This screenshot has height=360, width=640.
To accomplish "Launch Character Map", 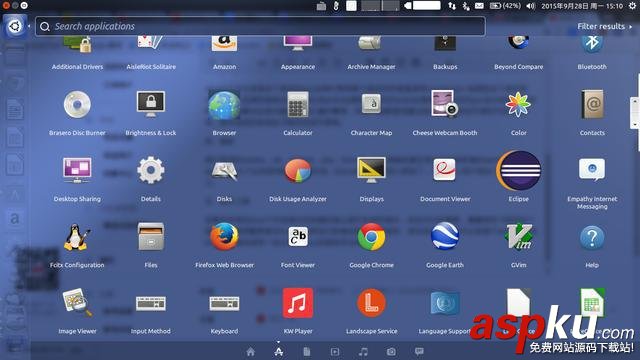I will (x=371, y=104).
